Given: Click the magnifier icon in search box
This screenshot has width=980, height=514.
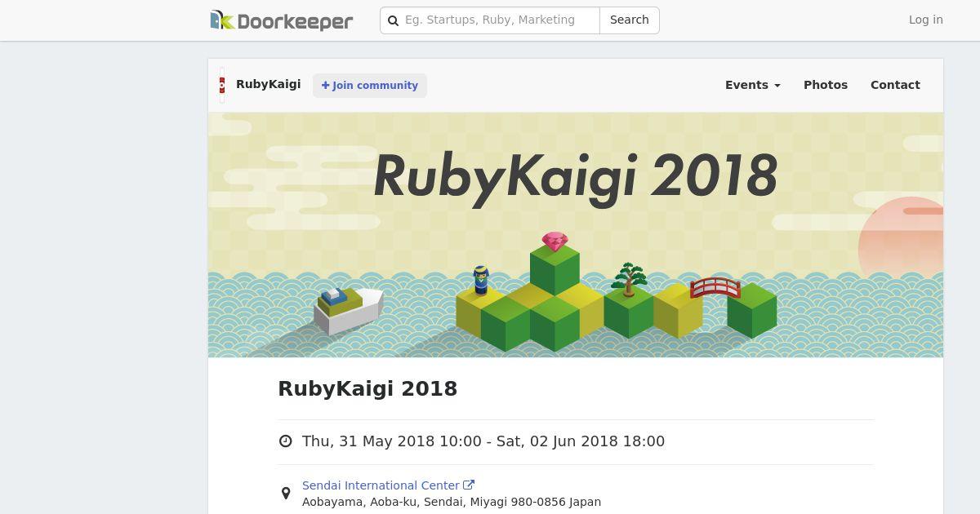Looking at the screenshot, I should point(393,20).
